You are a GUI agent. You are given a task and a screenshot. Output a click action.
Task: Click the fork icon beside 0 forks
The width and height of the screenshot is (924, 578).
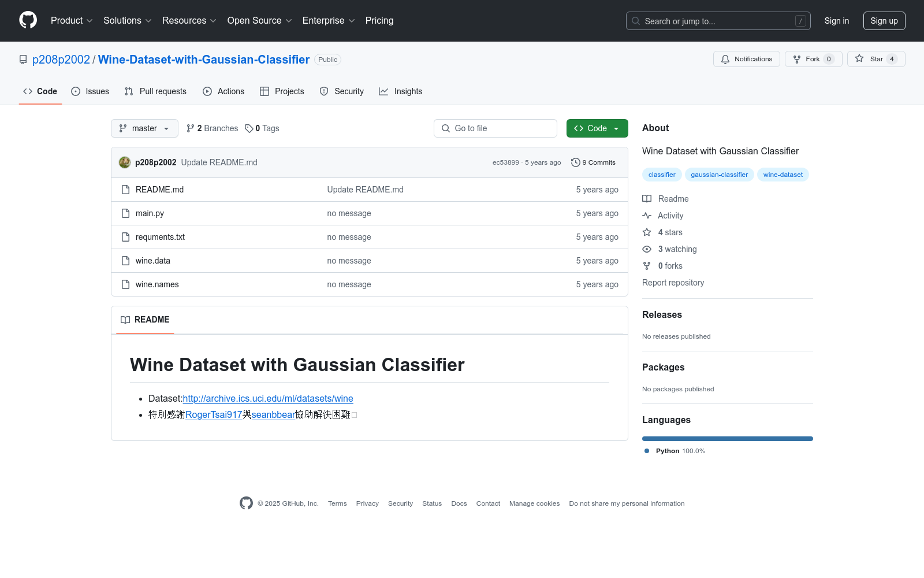point(647,266)
